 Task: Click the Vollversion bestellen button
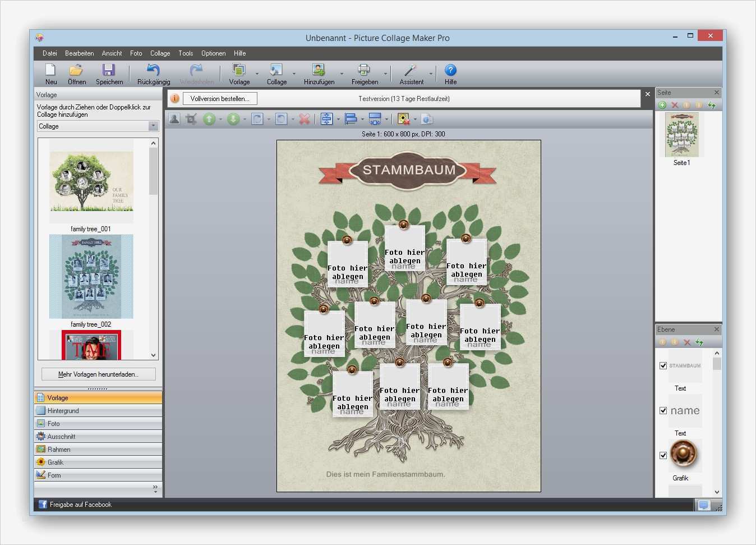(x=219, y=98)
